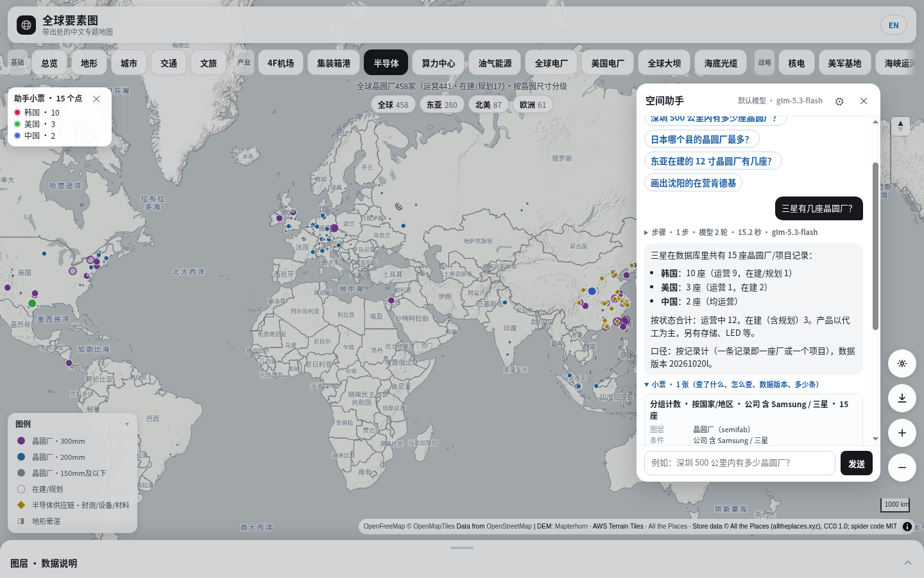Select the 总览 tab

[x=49, y=63]
